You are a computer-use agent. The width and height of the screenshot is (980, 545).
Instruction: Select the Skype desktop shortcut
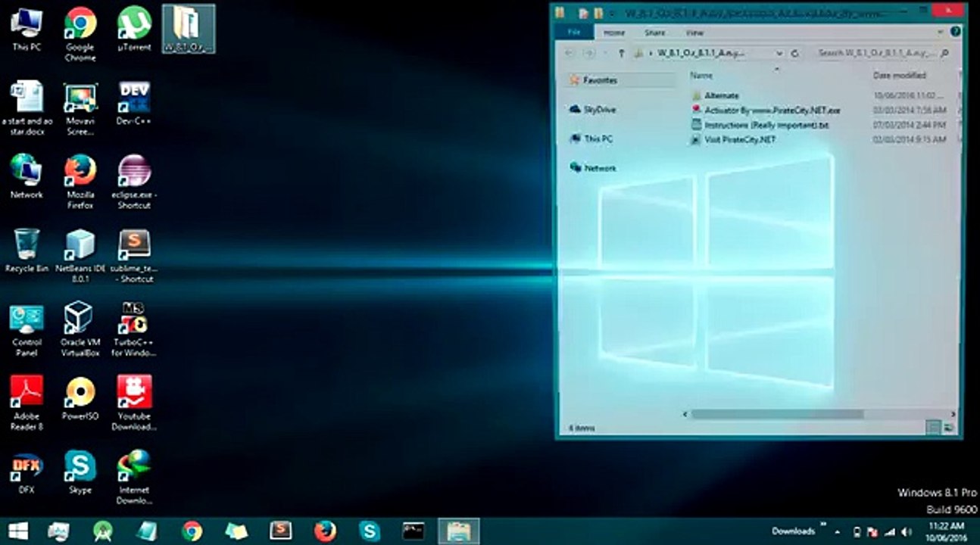[80, 472]
